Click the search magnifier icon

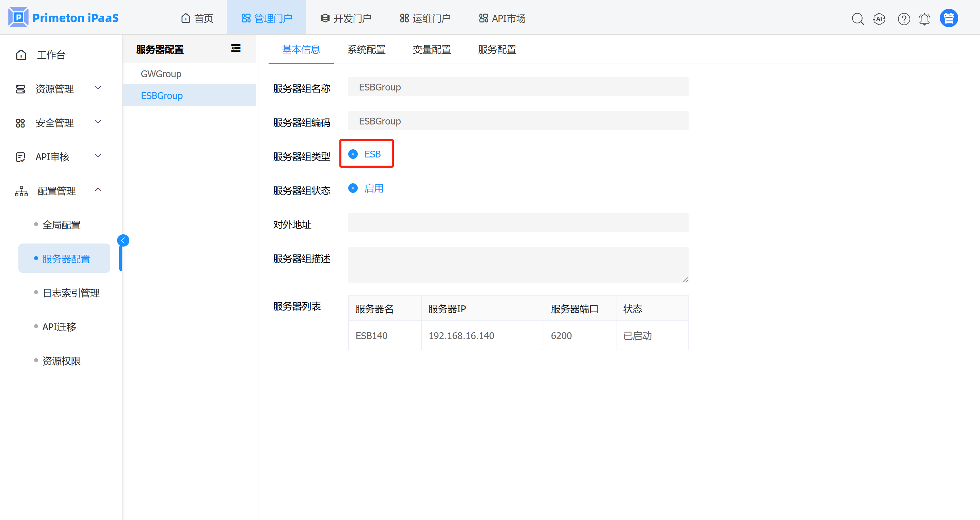click(x=857, y=19)
